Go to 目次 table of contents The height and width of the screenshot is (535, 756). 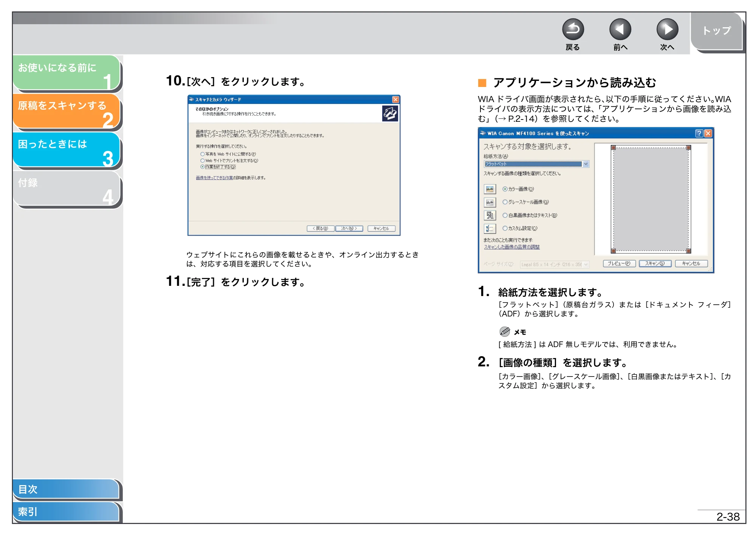tap(67, 489)
